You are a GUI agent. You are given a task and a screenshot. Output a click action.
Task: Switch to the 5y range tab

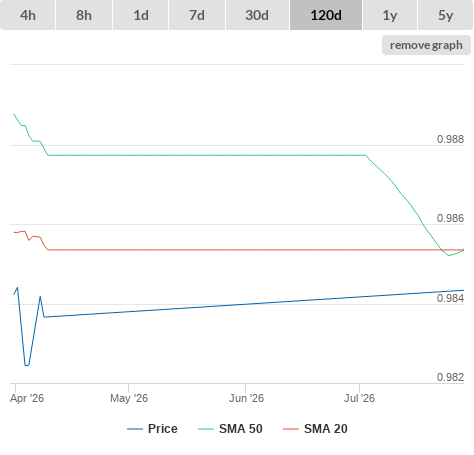[446, 15]
